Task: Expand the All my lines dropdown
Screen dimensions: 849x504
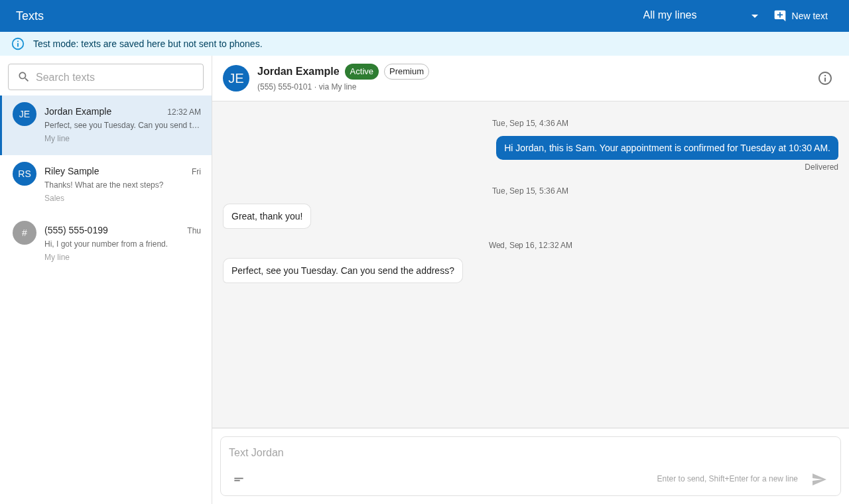Action: 700,15
